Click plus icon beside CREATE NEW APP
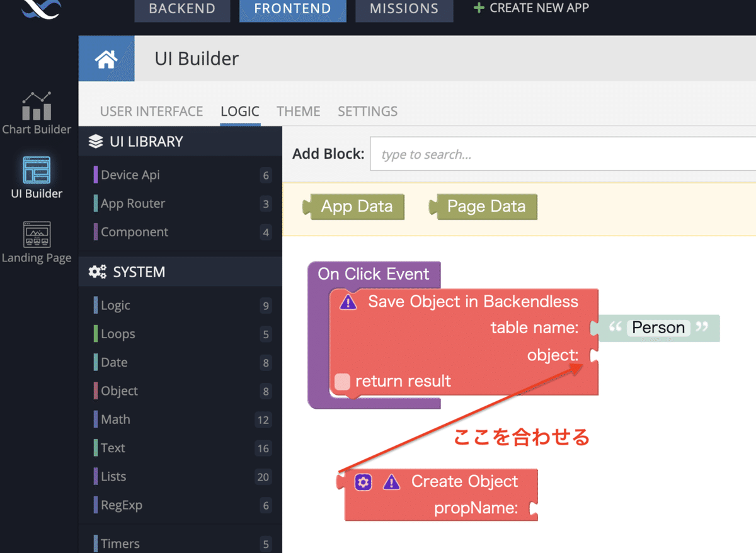 click(x=479, y=8)
